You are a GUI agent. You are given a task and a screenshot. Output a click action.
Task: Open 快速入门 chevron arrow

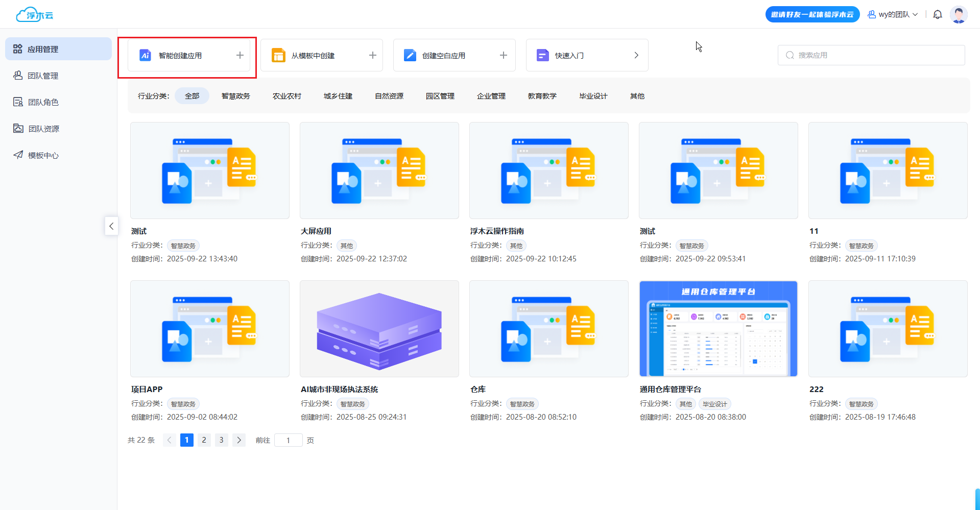click(x=636, y=55)
